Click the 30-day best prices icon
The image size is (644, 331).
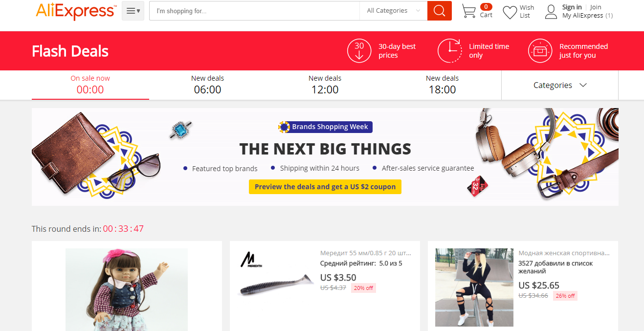pos(359,51)
